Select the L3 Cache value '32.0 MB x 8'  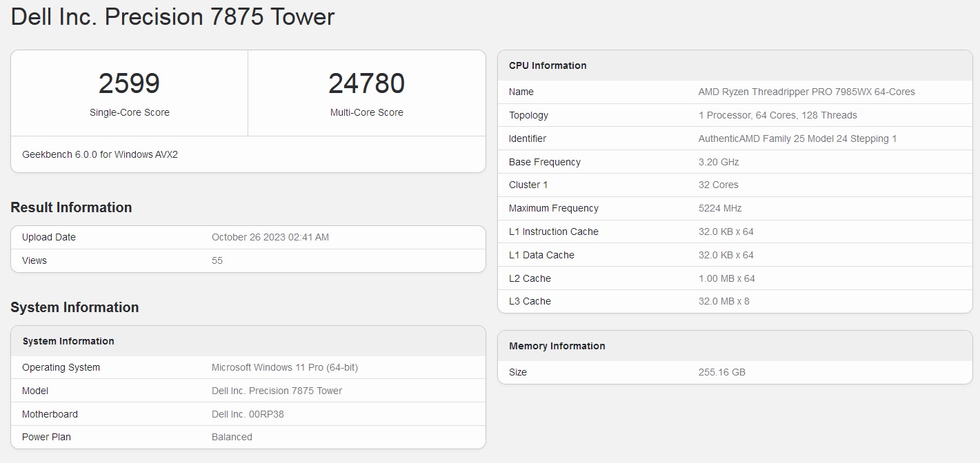724,301
